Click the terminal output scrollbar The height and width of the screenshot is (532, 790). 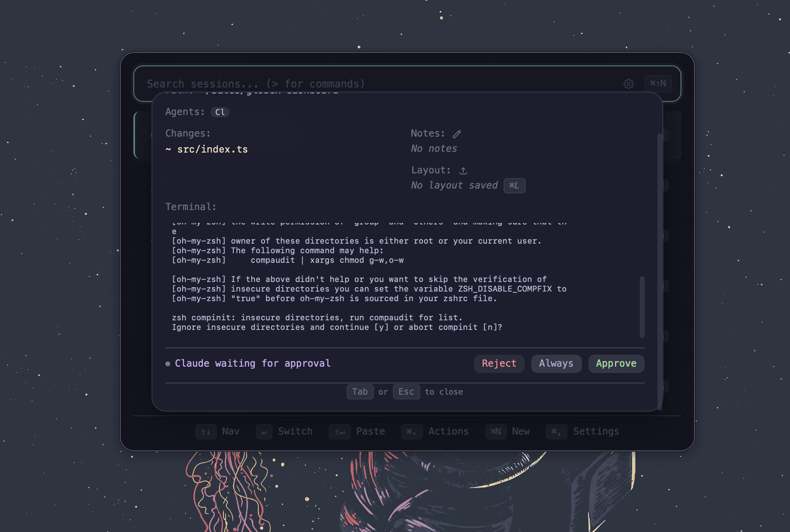[x=642, y=307]
